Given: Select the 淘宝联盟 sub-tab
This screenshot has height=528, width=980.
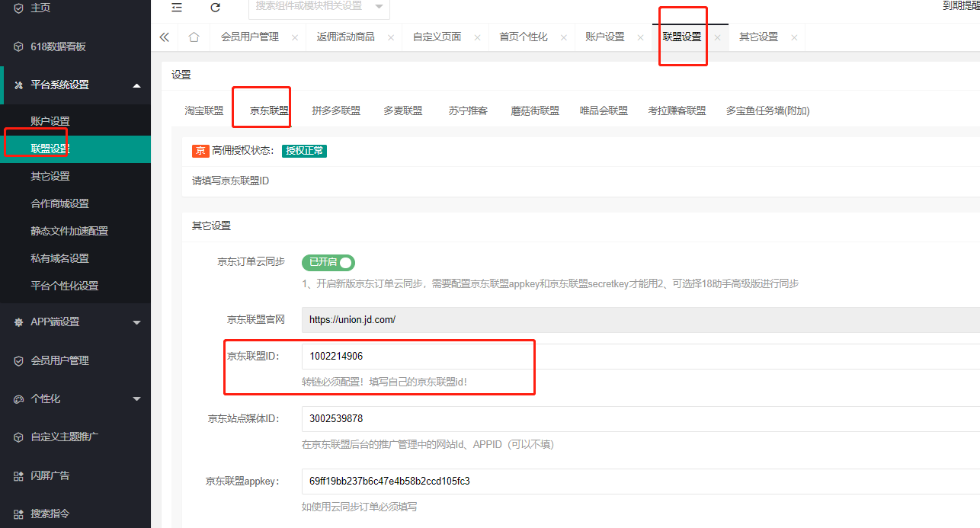Looking at the screenshot, I should 204,110.
